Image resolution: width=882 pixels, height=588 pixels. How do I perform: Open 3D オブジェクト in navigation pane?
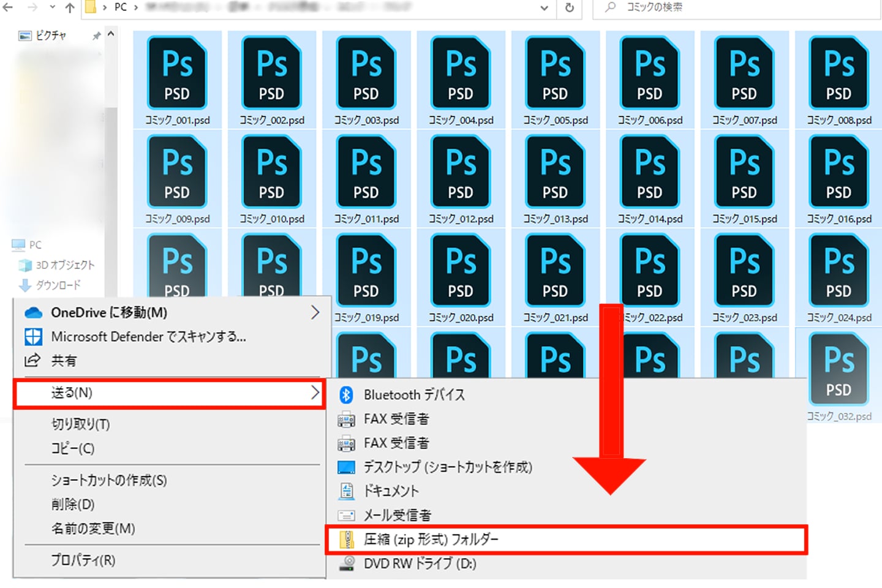[x=65, y=265]
